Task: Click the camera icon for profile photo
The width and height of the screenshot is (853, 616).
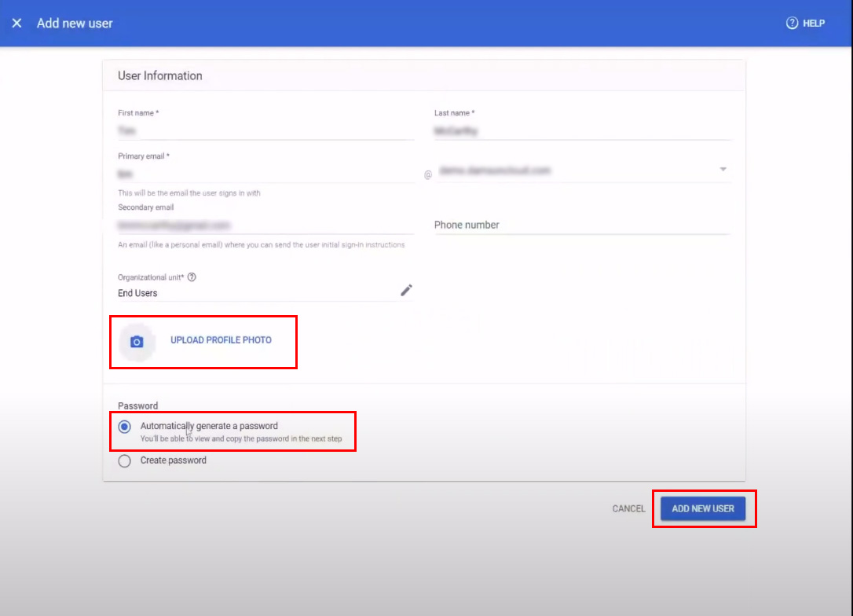Action: pyautogui.click(x=137, y=341)
